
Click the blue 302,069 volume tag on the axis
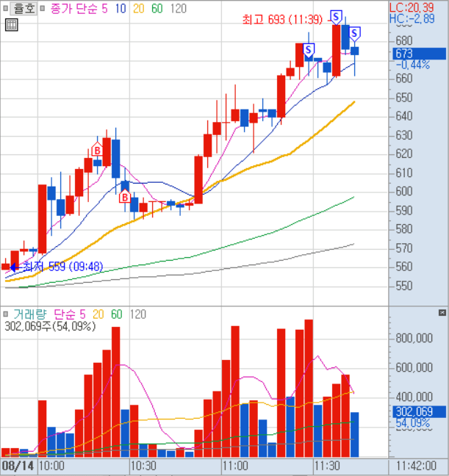[414, 411]
